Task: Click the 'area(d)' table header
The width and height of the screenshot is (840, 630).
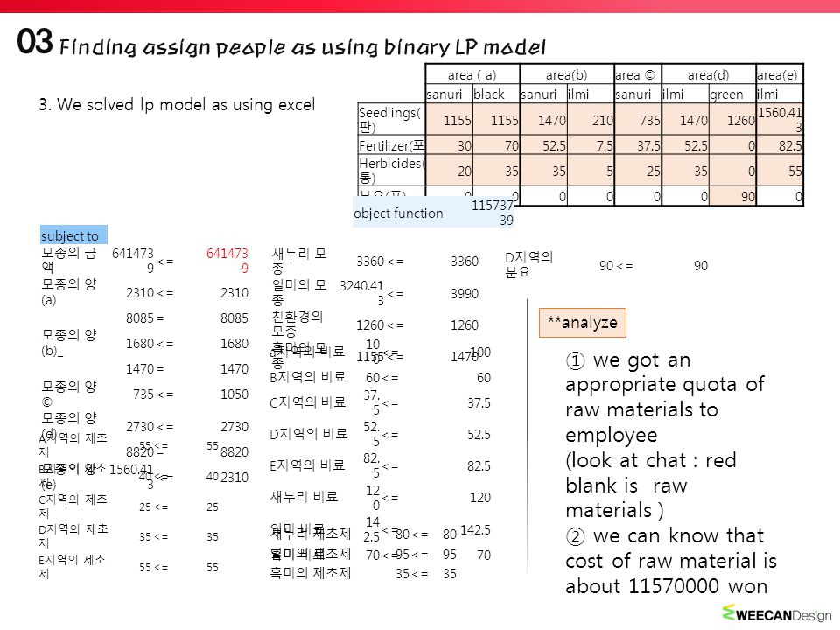Action: [x=708, y=74]
